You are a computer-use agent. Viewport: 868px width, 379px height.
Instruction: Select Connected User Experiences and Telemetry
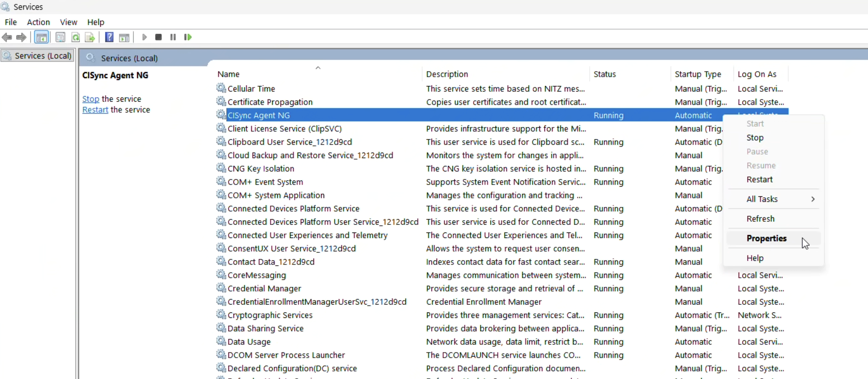coord(469,235)
